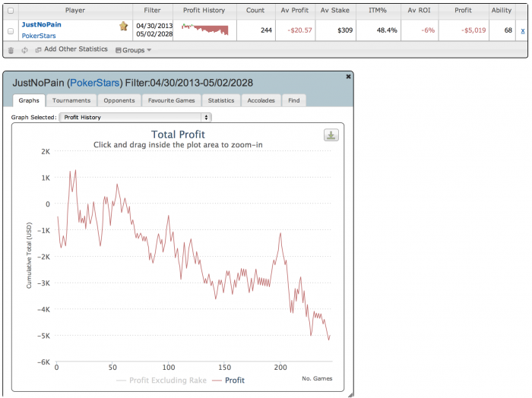Viewport: 532px width, 398px height.
Task: Sort by the ITM% column header
Action: 378,10
